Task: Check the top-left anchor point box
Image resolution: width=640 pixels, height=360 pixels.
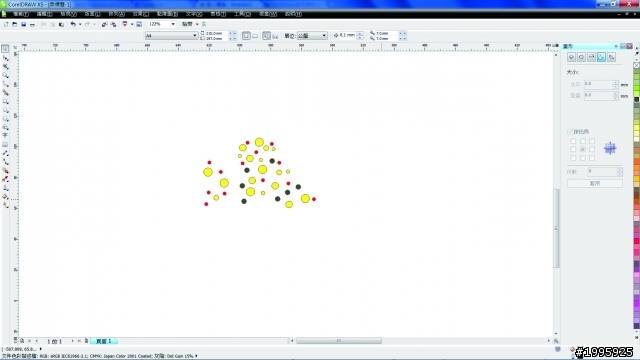Action: [x=573, y=141]
